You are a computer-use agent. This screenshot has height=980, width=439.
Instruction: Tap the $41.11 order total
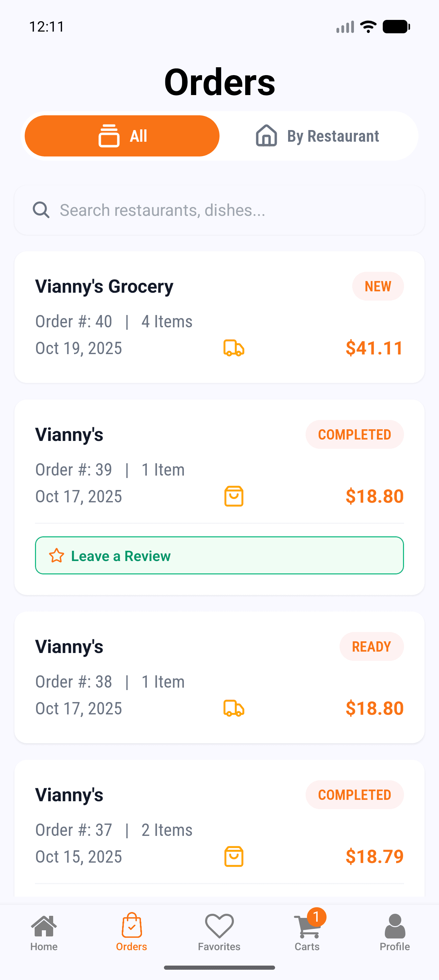click(x=375, y=348)
